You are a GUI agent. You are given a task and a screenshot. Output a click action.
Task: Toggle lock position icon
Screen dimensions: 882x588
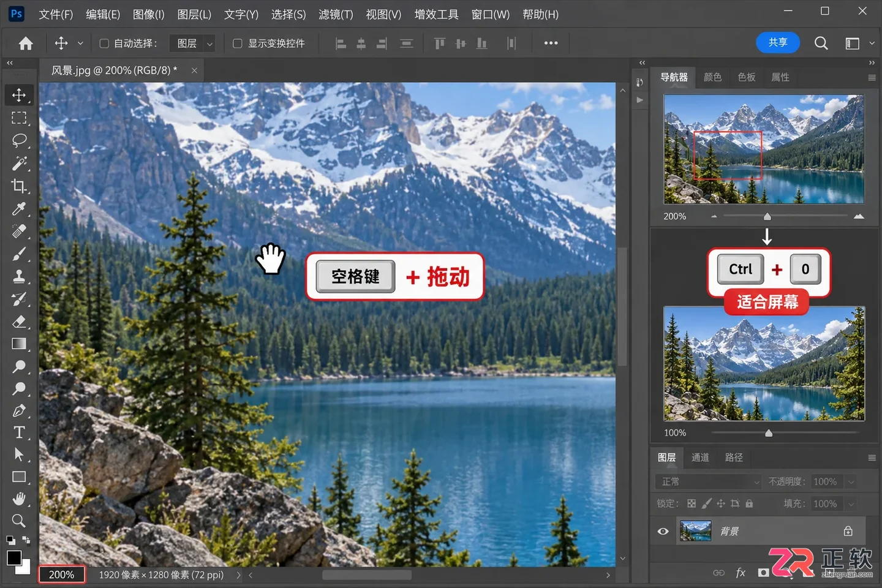click(x=721, y=503)
